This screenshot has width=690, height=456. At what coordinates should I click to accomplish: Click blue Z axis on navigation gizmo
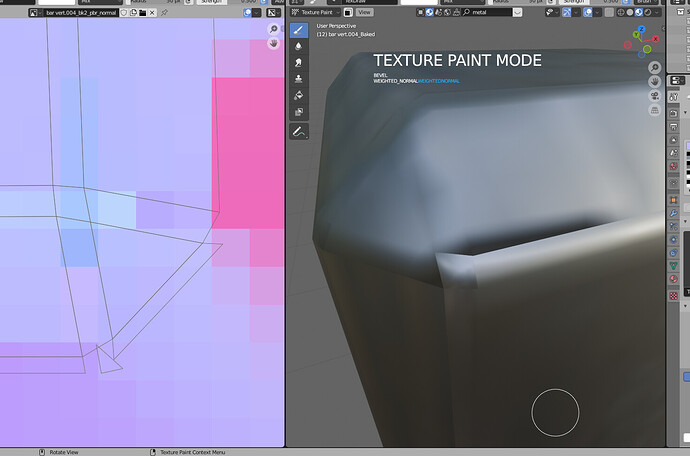(x=642, y=29)
